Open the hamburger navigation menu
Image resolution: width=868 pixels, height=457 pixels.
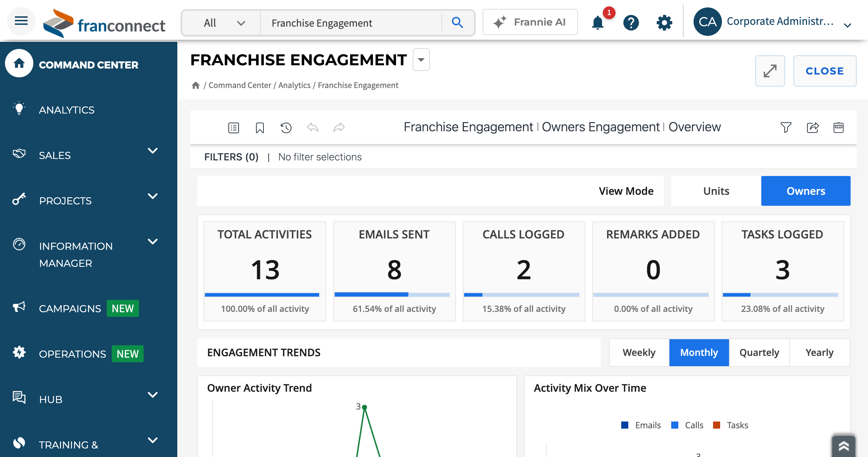21,21
